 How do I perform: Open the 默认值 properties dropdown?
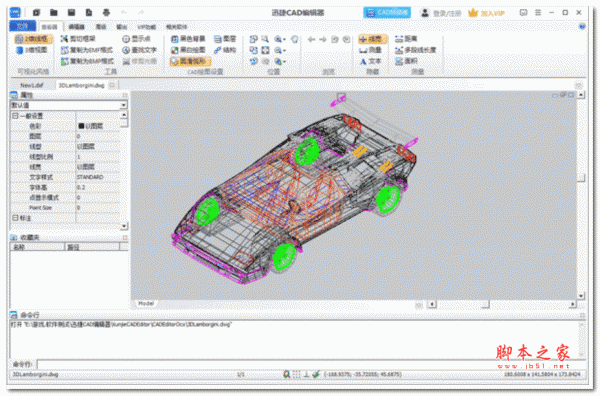[124, 105]
